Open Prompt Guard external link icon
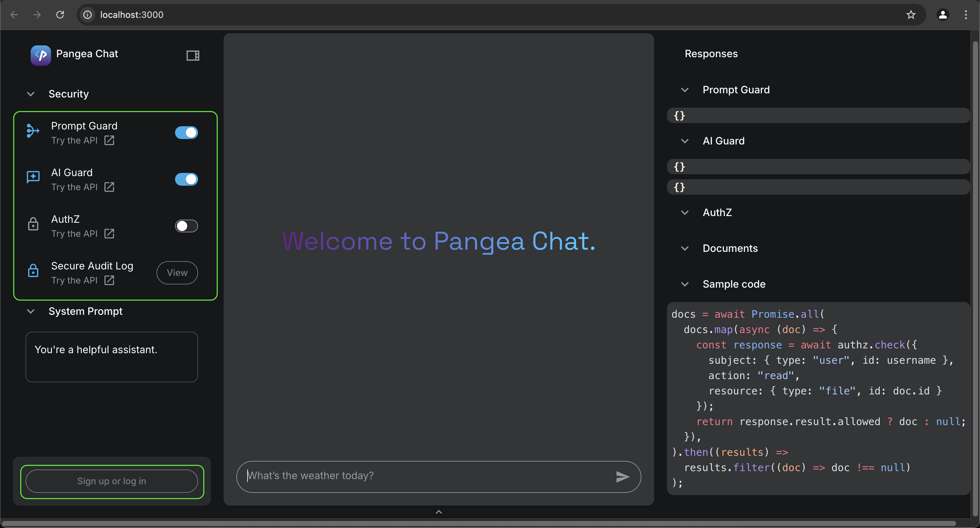Image resolution: width=980 pixels, height=528 pixels. coord(109,141)
